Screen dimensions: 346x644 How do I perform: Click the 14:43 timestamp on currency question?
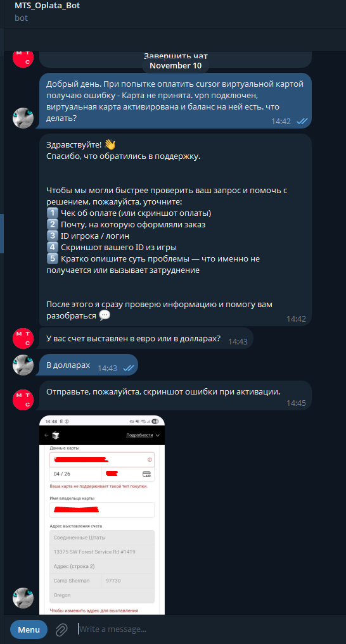coord(238,341)
